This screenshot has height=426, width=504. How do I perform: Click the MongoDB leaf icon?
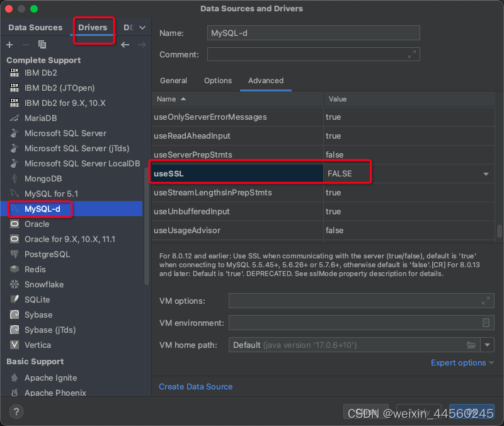coord(14,178)
